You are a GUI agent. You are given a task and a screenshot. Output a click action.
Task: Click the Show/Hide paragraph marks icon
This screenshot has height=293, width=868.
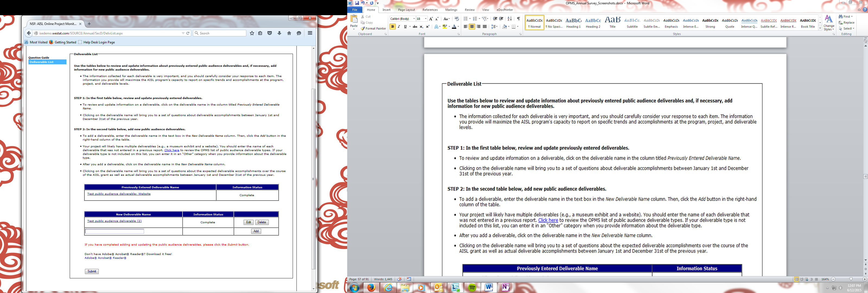click(x=518, y=19)
